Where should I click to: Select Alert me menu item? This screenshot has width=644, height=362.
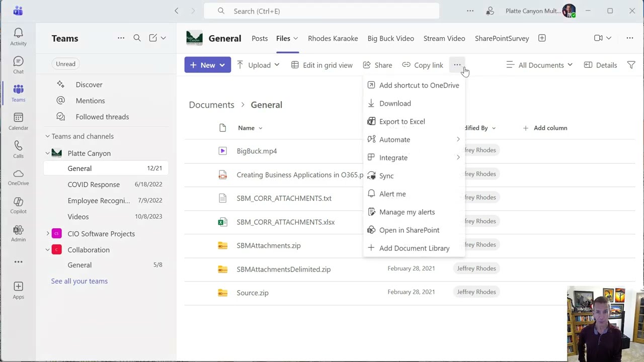coord(414,194)
